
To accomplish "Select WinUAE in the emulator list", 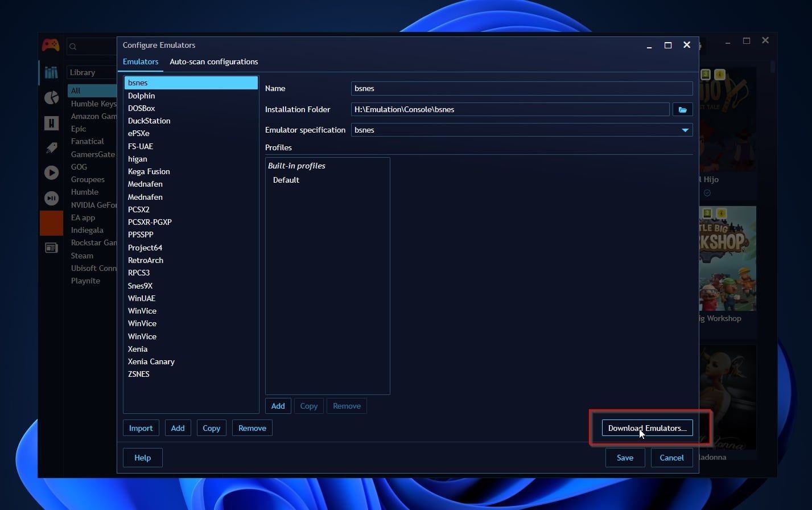I will pyautogui.click(x=191, y=298).
